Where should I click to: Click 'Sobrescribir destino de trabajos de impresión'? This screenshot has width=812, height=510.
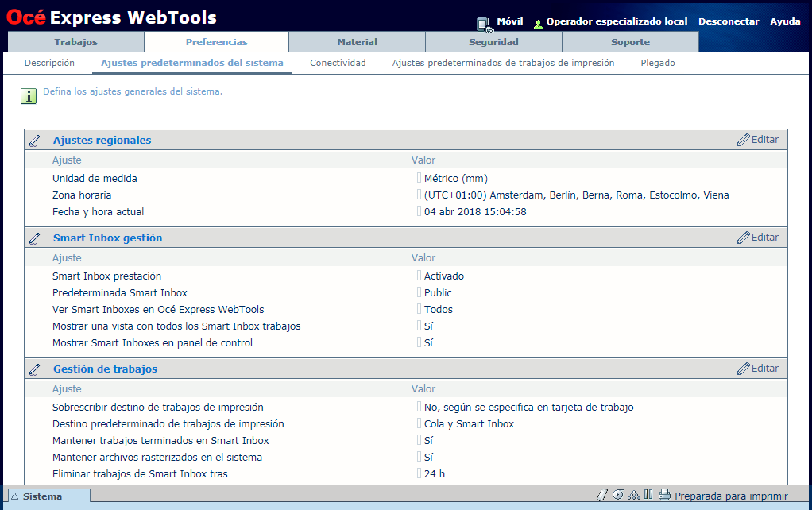pos(158,408)
